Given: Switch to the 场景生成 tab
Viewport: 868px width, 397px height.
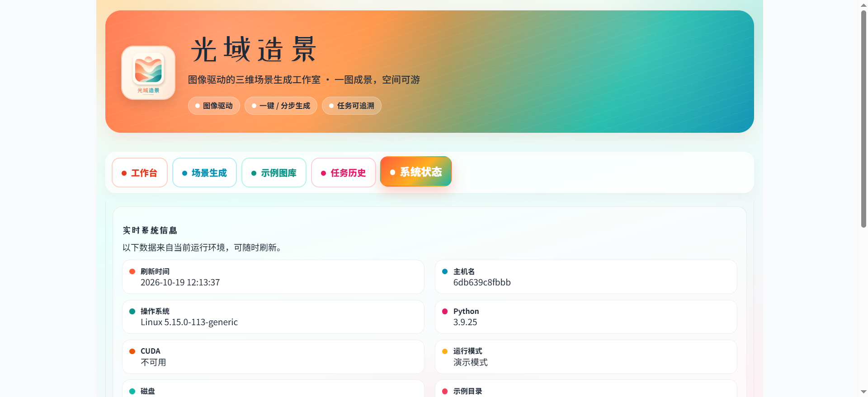Looking at the screenshot, I should 204,173.
